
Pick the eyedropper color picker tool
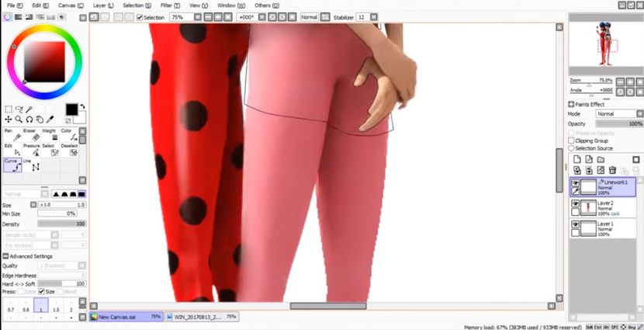coord(50,120)
